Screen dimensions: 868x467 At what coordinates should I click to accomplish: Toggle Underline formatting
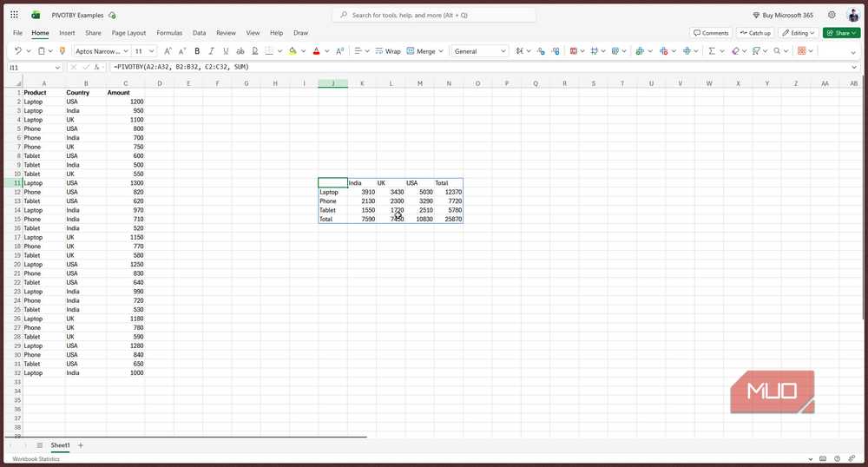[x=226, y=51]
